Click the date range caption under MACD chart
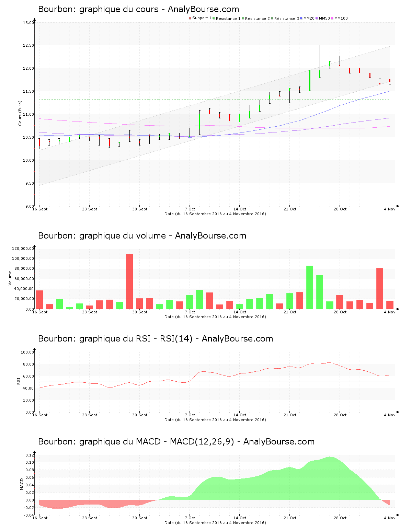412x532 pixels. (x=215, y=523)
